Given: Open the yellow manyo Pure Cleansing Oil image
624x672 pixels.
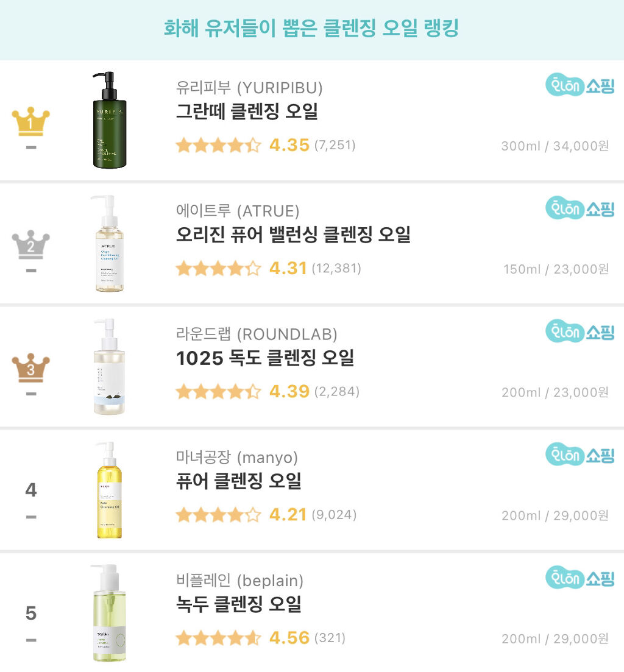Looking at the screenshot, I should pos(109,490).
